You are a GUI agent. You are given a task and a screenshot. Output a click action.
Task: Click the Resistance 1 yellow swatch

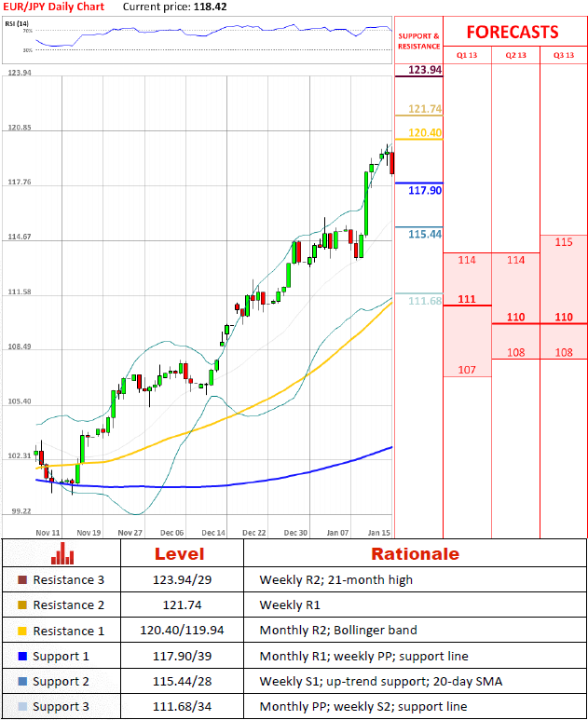(22, 631)
